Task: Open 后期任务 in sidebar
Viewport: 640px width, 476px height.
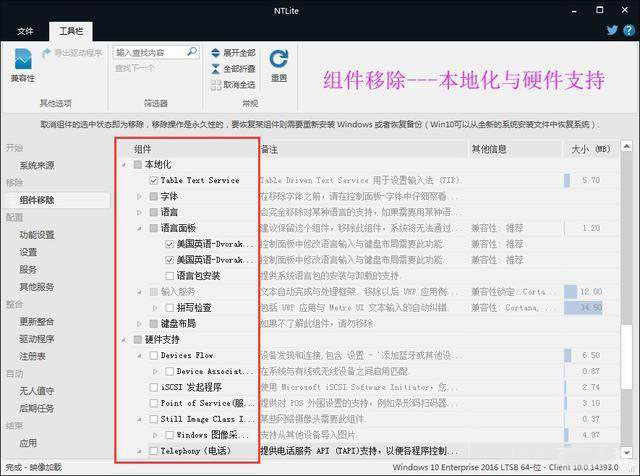Action: (37, 408)
